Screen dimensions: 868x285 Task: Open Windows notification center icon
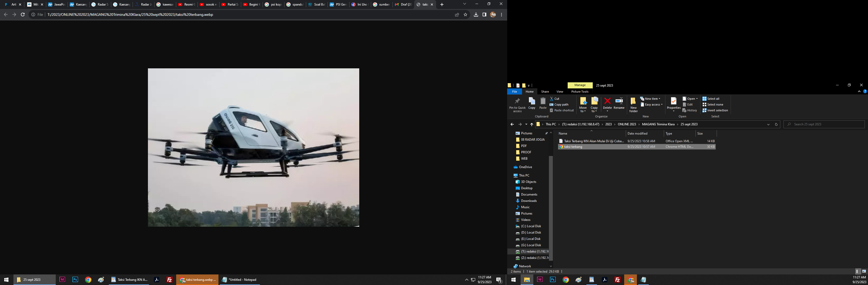(x=499, y=280)
